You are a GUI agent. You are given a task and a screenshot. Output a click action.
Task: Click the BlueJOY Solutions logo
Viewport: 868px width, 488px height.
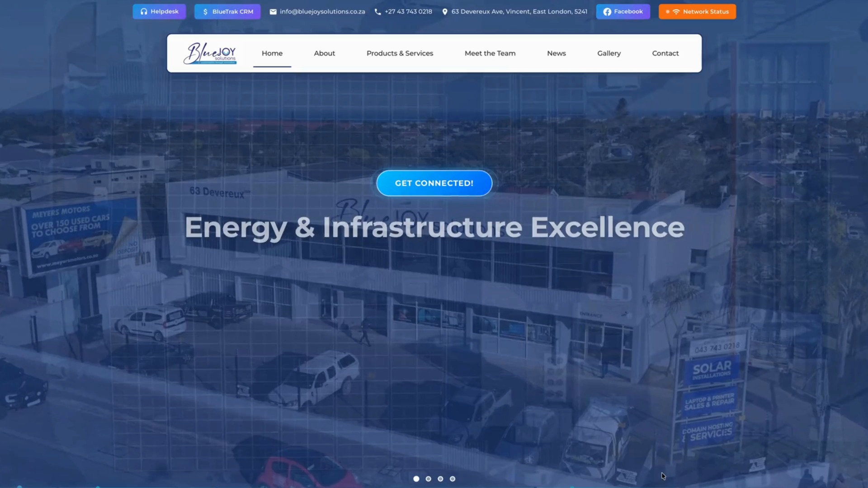(210, 53)
